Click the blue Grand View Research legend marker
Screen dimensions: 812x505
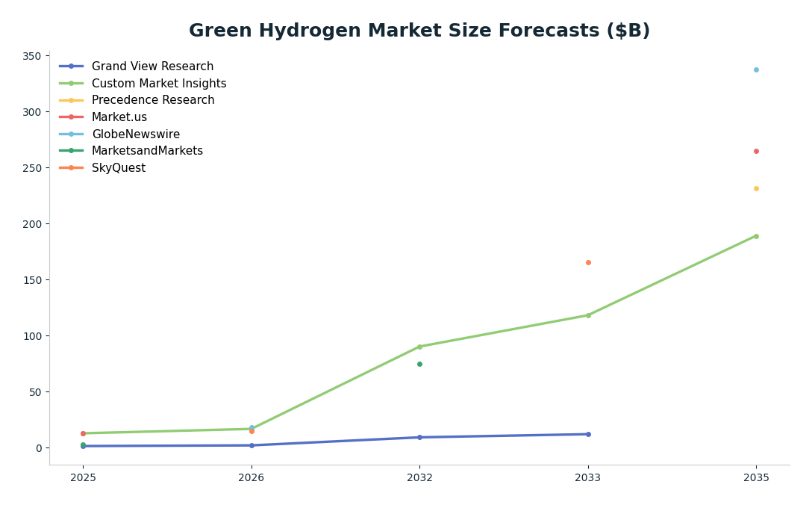[72, 66]
